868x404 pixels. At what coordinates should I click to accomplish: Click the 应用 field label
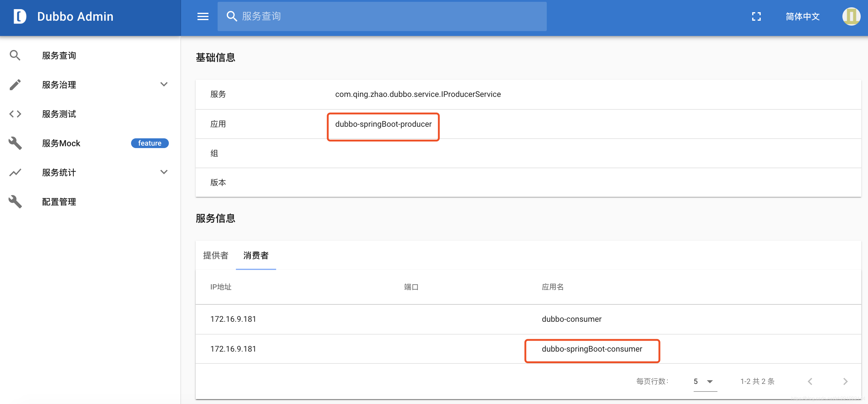pyautogui.click(x=218, y=124)
